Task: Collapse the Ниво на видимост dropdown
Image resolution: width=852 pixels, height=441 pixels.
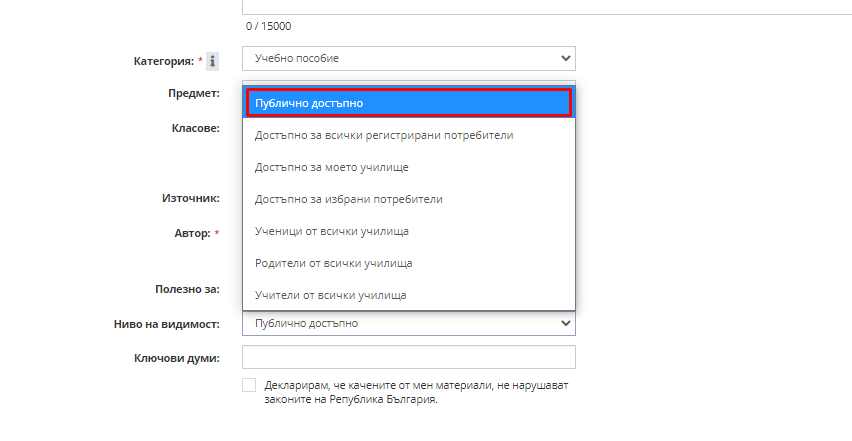Action: point(409,323)
